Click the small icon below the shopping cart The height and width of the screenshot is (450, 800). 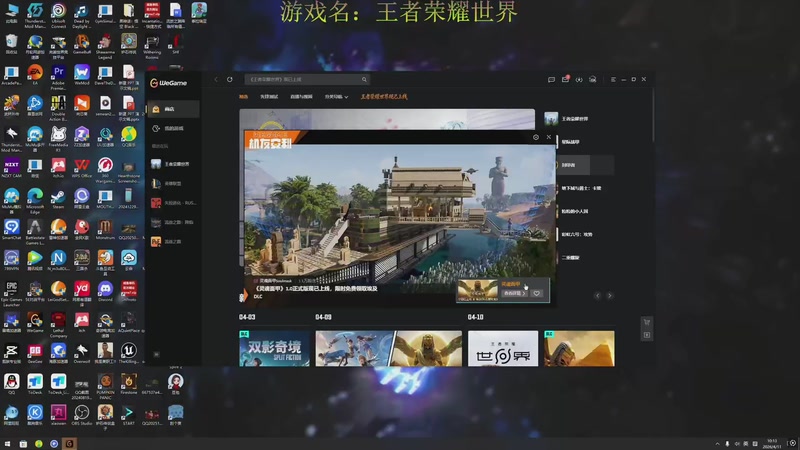click(x=646, y=335)
